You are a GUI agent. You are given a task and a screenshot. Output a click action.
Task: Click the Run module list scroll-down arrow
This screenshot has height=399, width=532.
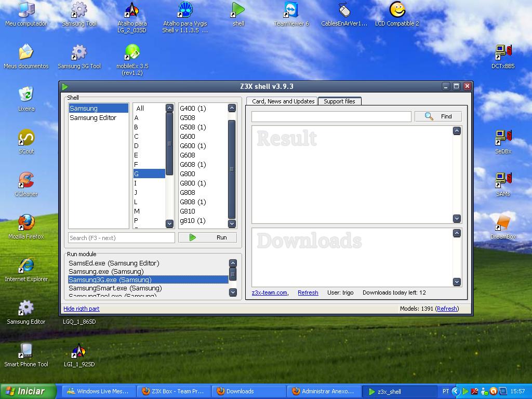coord(233,292)
